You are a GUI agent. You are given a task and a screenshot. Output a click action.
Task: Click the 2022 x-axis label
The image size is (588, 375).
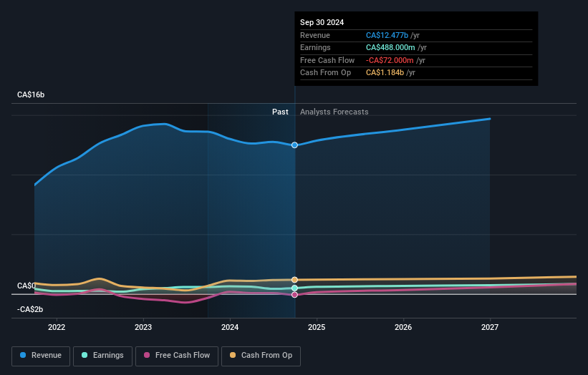coord(57,328)
